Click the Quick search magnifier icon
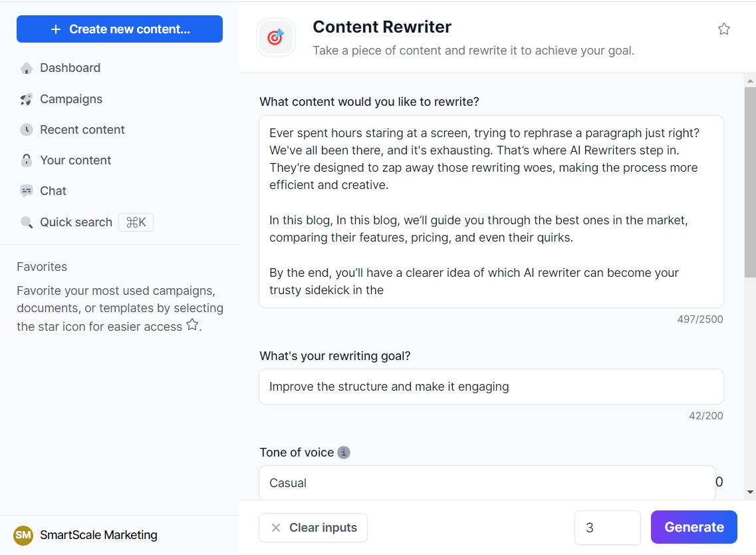This screenshot has width=756, height=555. point(27,222)
